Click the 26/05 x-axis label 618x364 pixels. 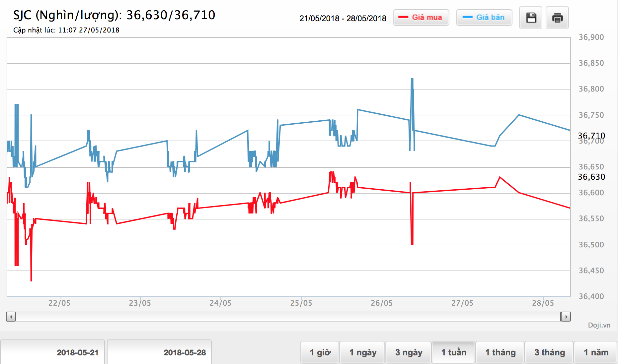(x=382, y=303)
